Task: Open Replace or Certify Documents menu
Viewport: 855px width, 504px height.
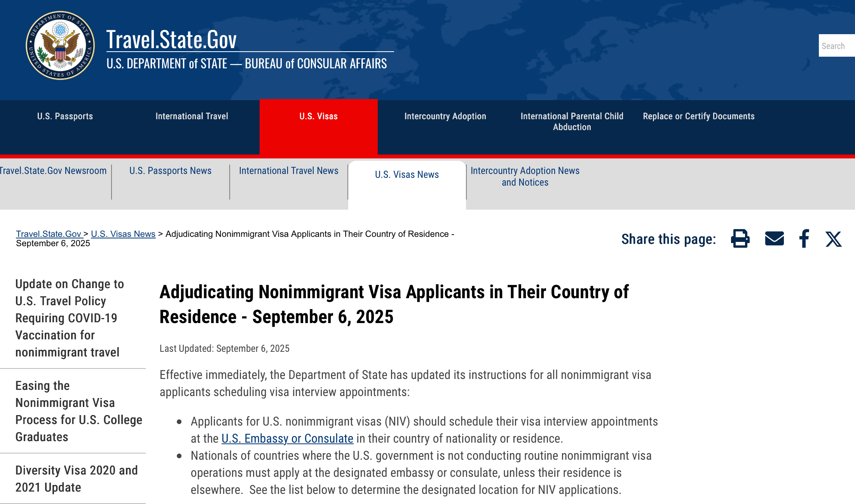Action: pyautogui.click(x=698, y=116)
